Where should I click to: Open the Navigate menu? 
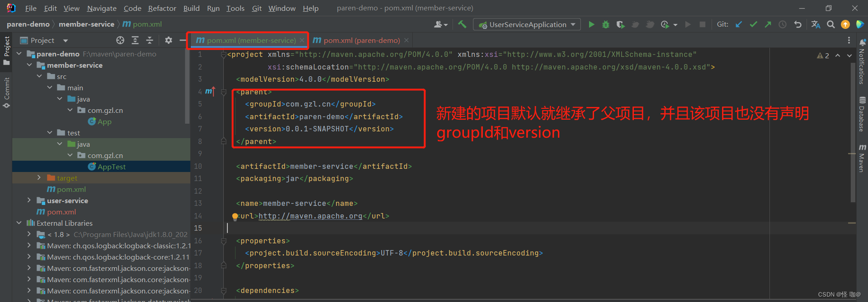[x=102, y=8]
